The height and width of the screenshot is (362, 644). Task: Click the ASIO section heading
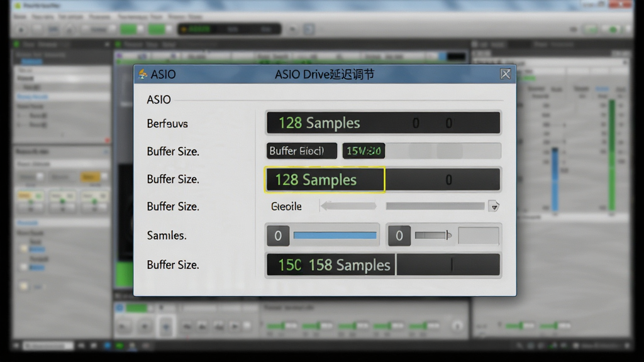(x=158, y=100)
